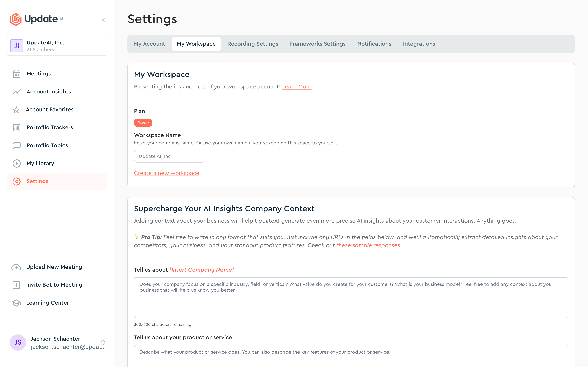Focus the Tell us about company textarea

click(351, 298)
